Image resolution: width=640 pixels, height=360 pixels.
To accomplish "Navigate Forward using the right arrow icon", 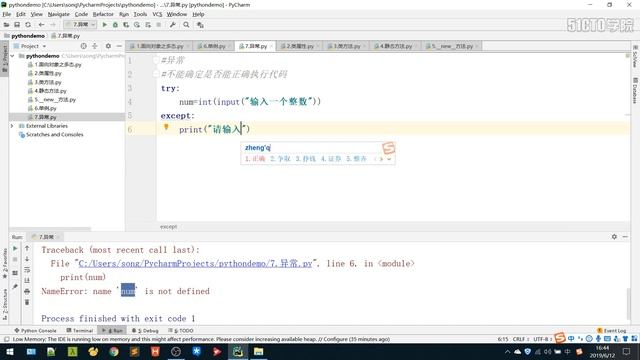I will point(52,25).
